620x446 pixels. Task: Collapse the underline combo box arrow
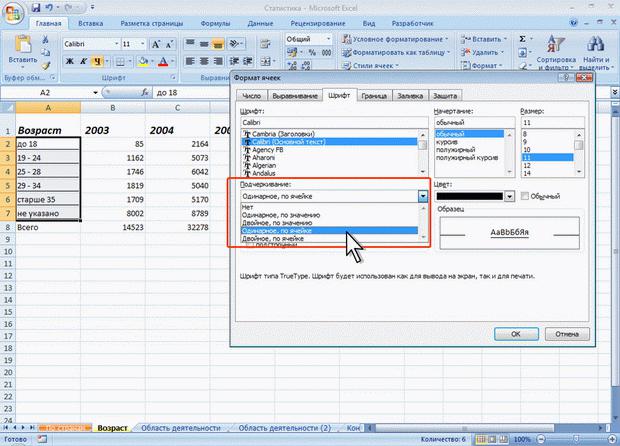tap(423, 196)
